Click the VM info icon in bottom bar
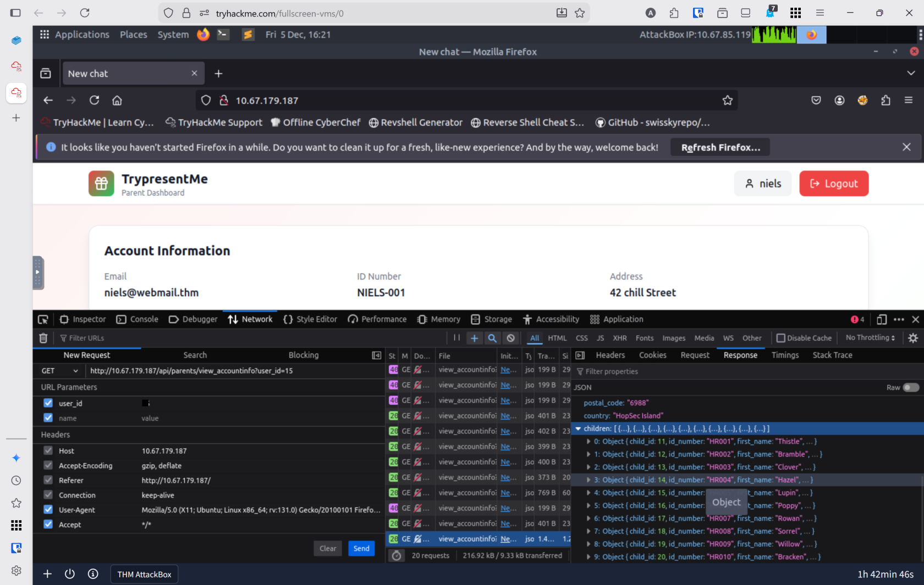 click(93, 574)
